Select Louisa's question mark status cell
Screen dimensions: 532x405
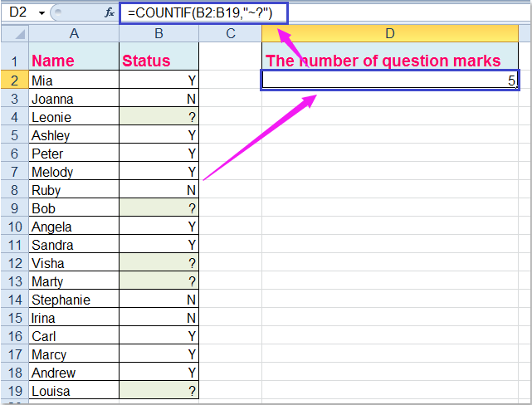click(x=159, y=391)
